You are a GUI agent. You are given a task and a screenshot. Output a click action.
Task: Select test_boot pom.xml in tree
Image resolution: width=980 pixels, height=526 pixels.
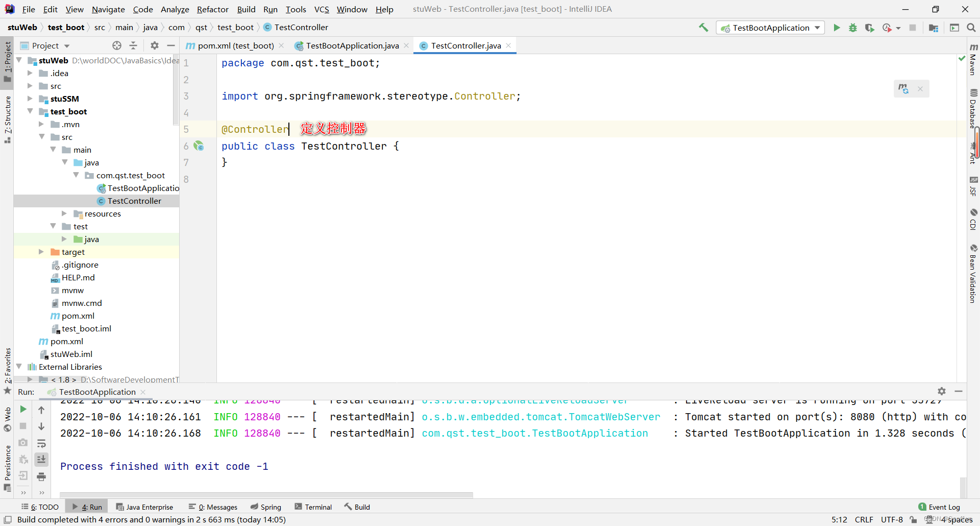click(x=78, y=316)
